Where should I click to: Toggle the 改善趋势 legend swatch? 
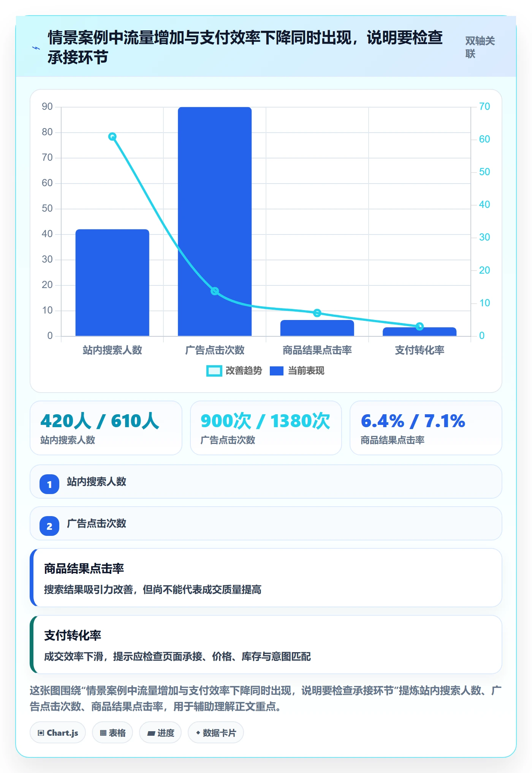tap(214, 371)
